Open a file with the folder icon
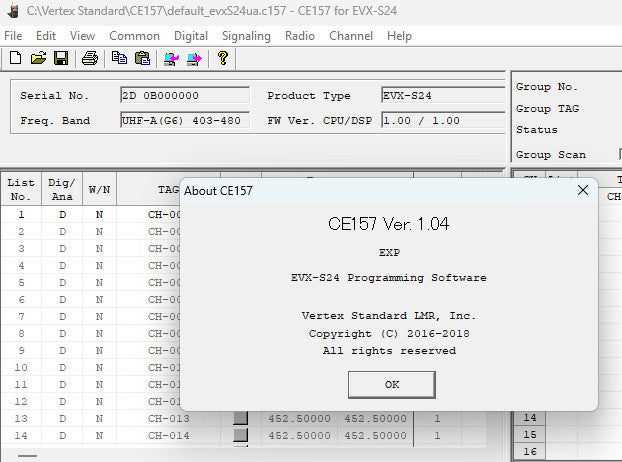 point(38,58)
